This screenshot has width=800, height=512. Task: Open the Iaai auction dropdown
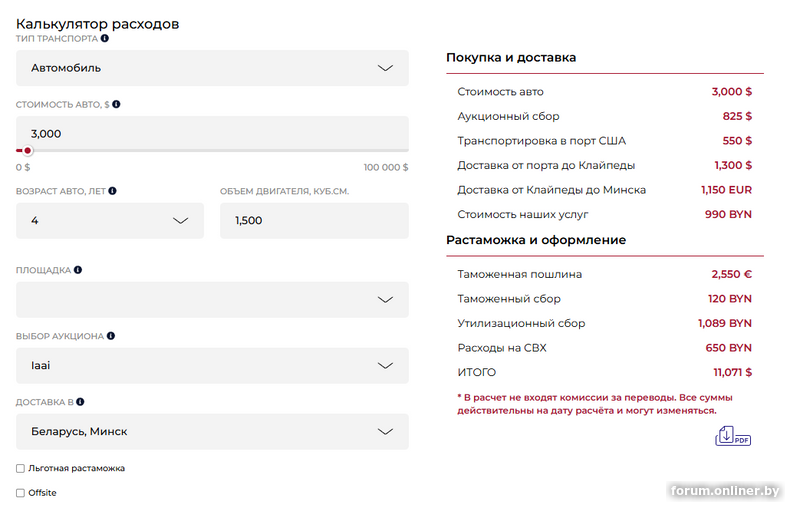pyautogui.click(x=212, y=365)
